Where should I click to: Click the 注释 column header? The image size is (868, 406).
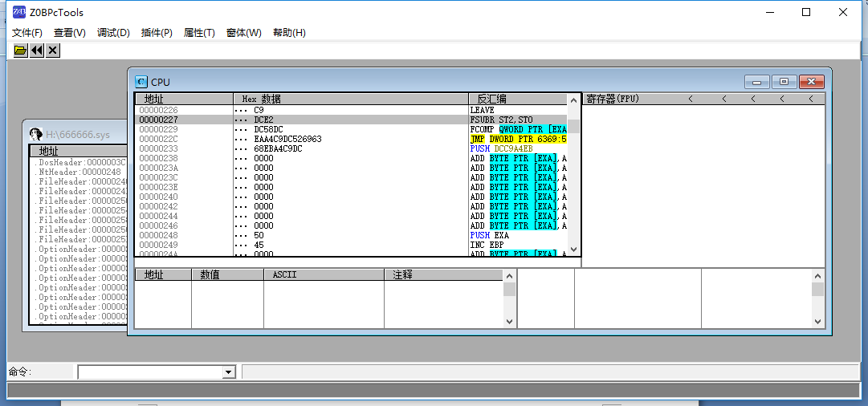443,274
